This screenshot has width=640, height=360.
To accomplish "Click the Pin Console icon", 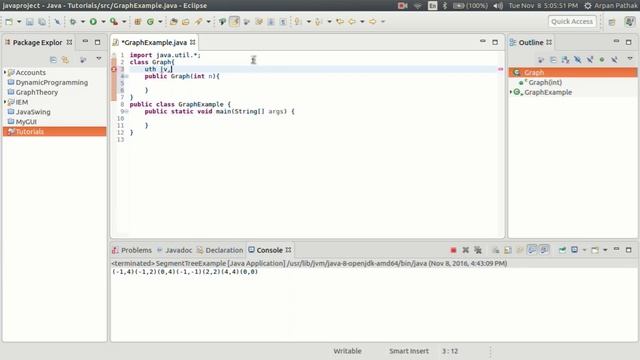I will [562, 250].
